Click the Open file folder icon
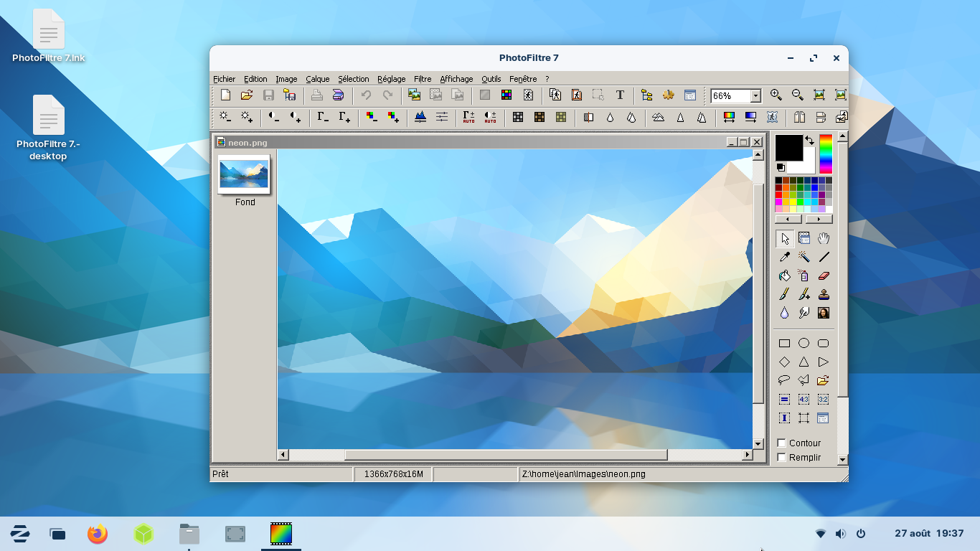The width and height of the screenshot is (980, 551). tap(247, 95)
